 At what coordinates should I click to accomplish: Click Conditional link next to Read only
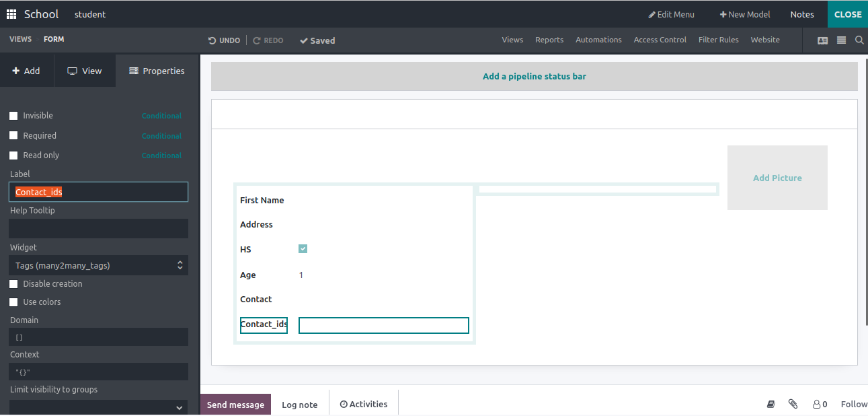[x=161, y=155]
